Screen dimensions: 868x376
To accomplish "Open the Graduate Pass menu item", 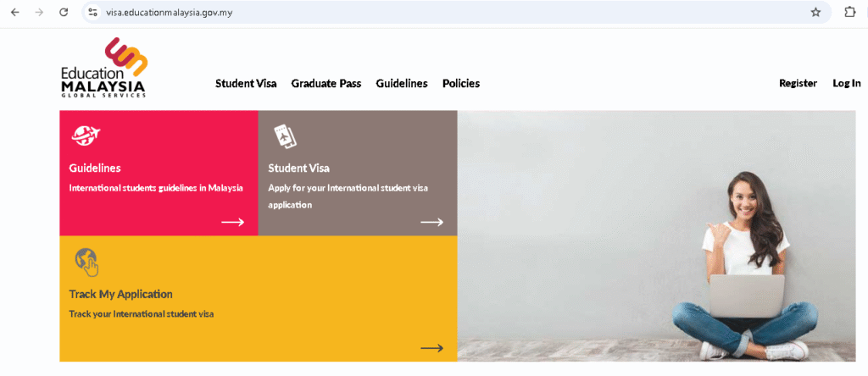I will click(326, 84).
